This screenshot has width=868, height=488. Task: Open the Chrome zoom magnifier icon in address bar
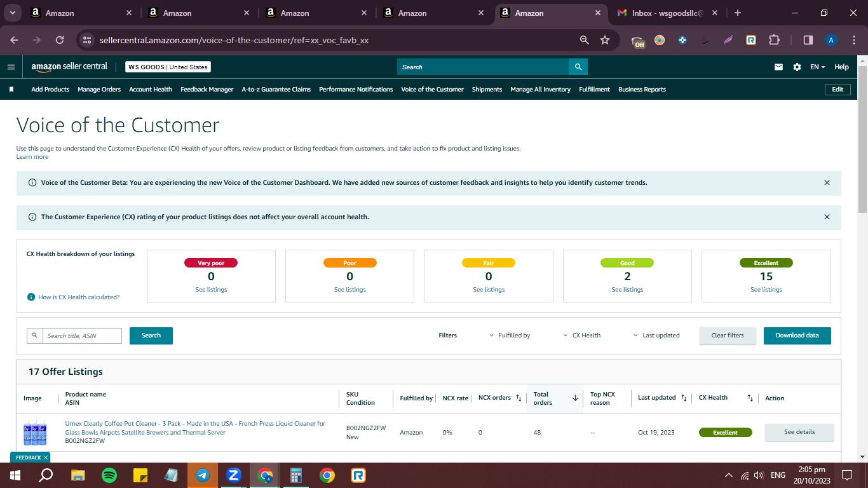[585, 40]
